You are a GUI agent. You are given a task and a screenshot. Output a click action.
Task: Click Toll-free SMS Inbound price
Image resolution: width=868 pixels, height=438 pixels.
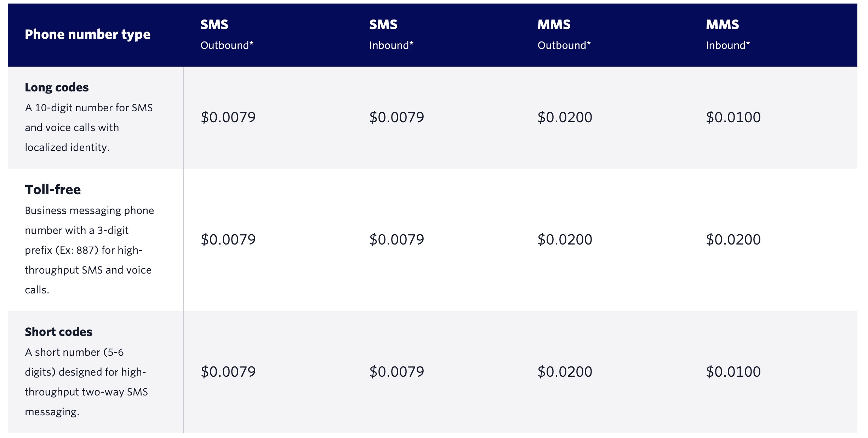(396, 240)
